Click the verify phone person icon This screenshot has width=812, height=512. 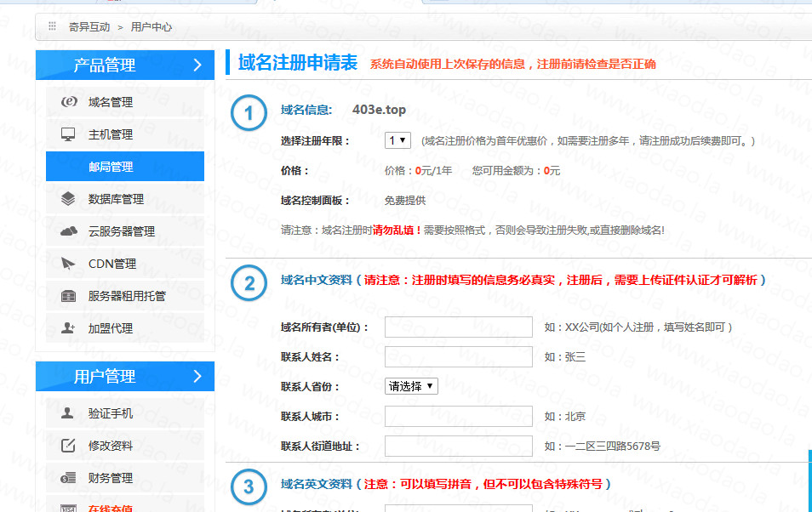(x=69, y=413)
